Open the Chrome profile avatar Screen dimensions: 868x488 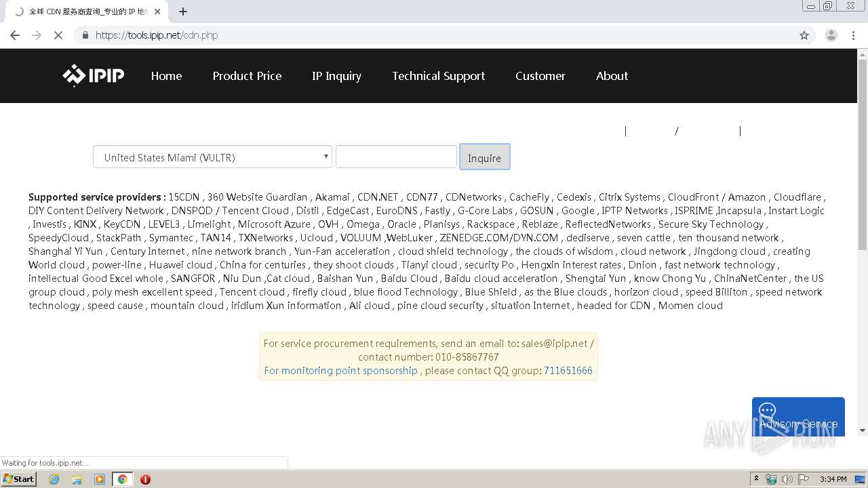coord(831,35)
